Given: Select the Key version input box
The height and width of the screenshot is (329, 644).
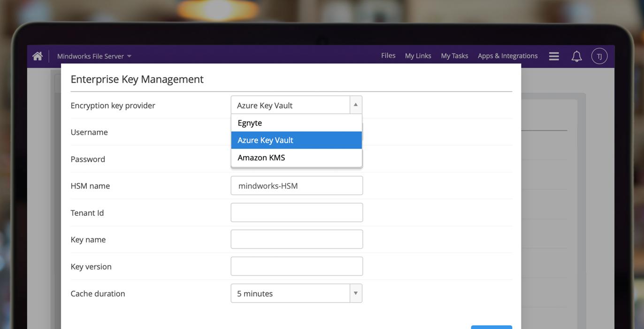Looking at the screenshot, I should pyautogui.click(x=297, y=266).
